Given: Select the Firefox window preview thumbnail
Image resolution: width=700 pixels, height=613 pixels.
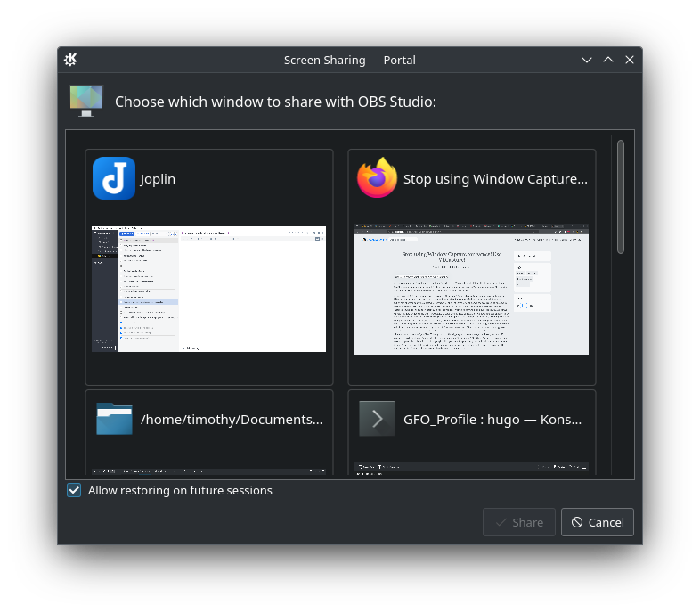Looking at the screenshot, I should point(471,289).
